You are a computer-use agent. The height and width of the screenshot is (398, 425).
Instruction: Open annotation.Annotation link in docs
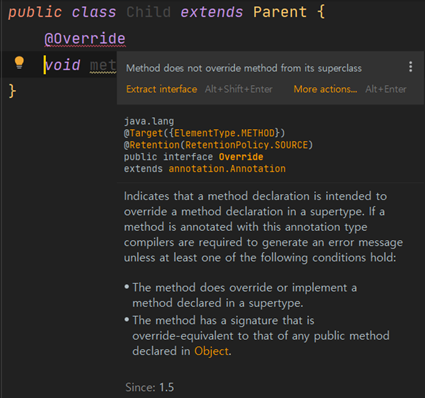[227, 169]
